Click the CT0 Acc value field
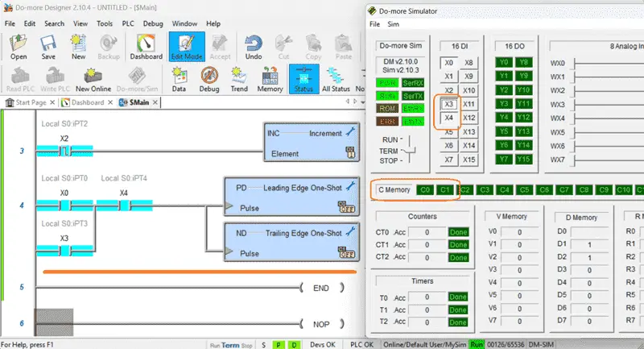 (427, 232)
